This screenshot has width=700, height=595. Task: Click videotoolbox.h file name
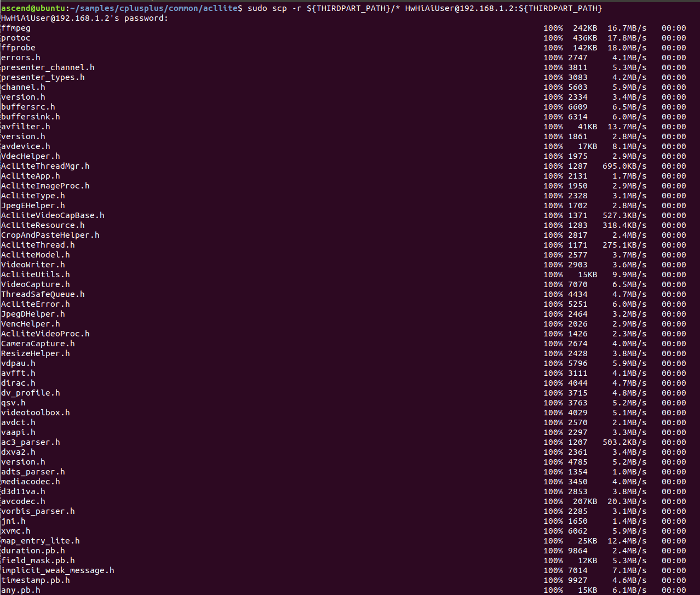tap(36, 413)
